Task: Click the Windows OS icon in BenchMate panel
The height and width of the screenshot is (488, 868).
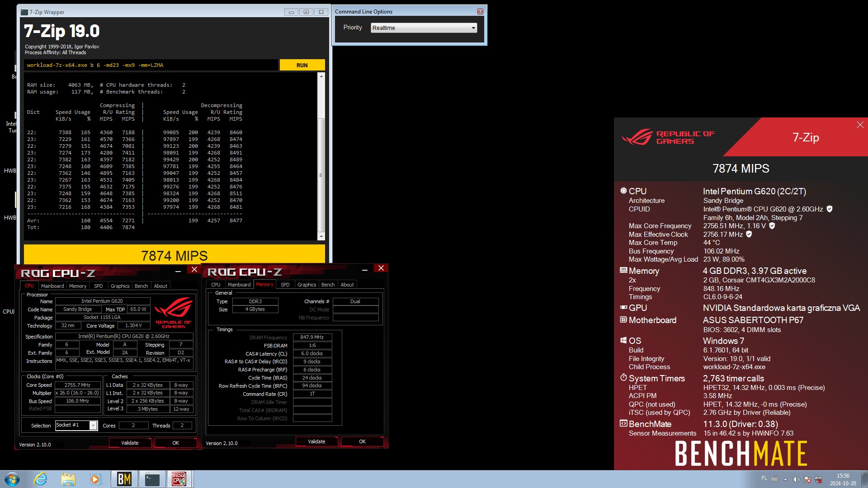Action: [623, 340]
